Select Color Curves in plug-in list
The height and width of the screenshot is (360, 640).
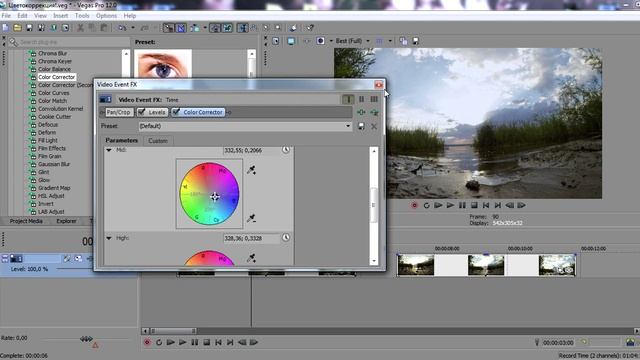coord(53,93)
